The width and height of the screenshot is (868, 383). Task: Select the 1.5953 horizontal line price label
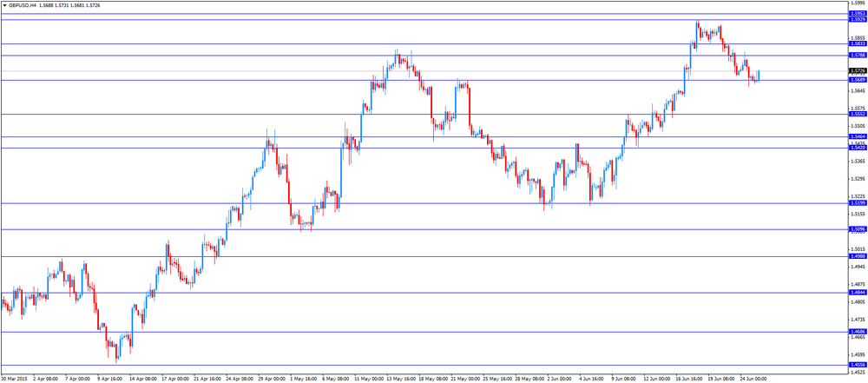tap(858, 13)
